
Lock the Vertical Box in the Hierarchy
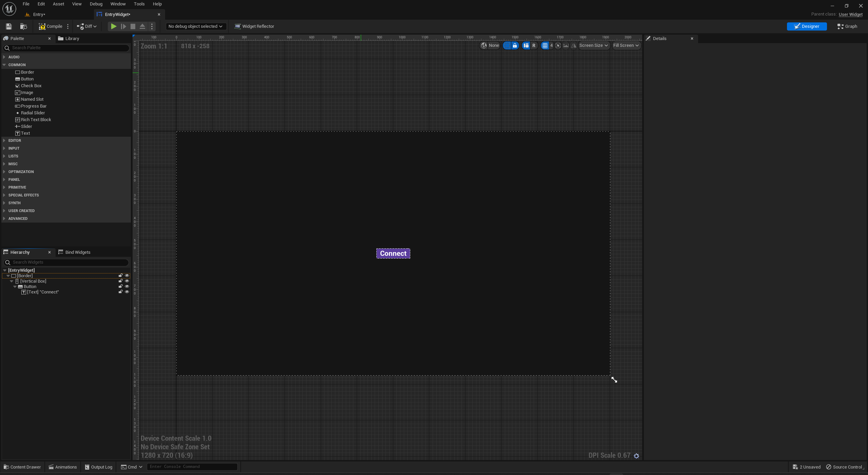(x=121, y=281)
